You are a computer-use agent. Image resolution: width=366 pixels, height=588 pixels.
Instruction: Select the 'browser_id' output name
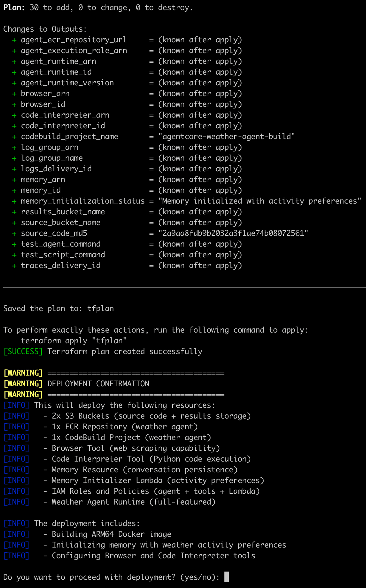point(43,104)
